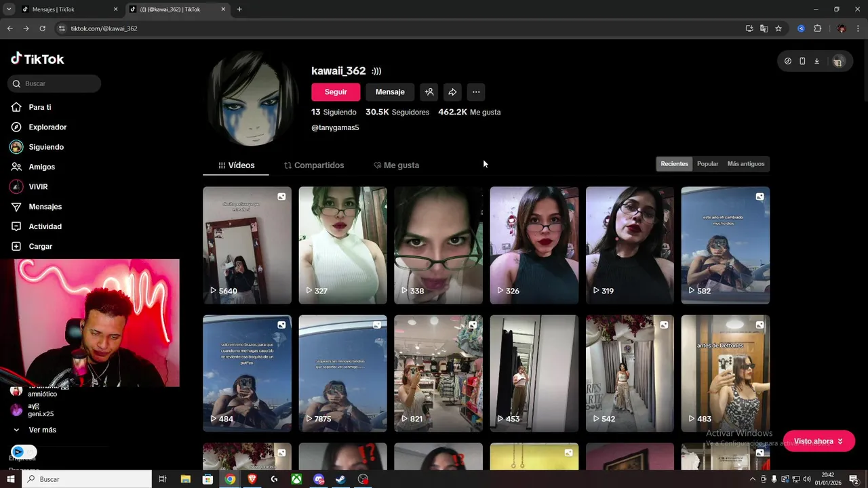Open Mensajes in the sidebar

pos(45,207)
